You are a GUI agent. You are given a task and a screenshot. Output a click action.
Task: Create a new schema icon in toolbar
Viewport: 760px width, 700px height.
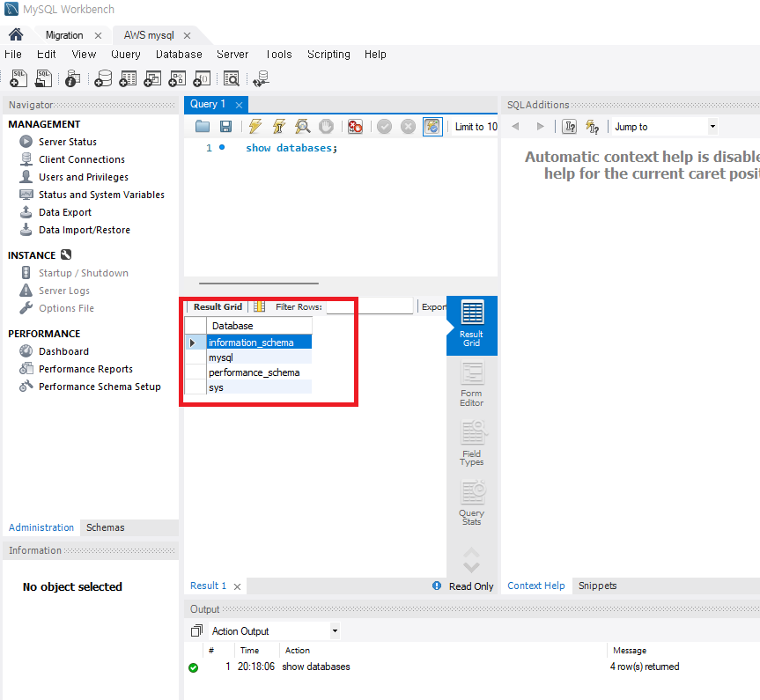pyautogui.click(x=103, y=78)
